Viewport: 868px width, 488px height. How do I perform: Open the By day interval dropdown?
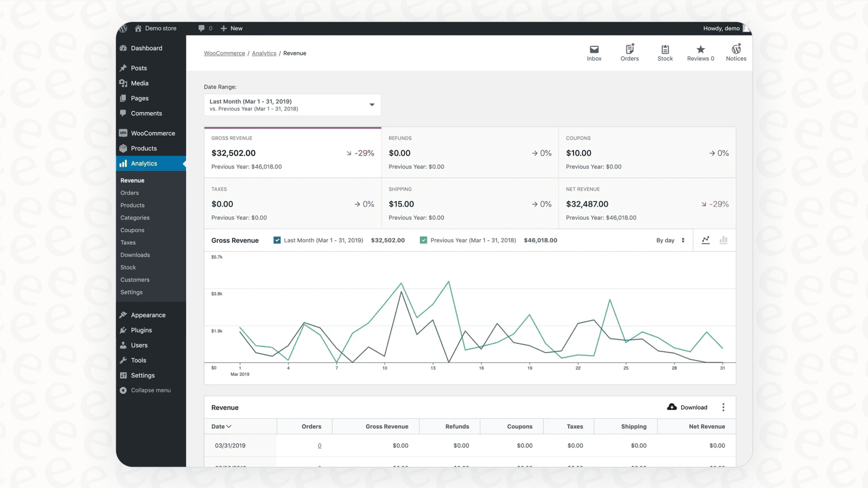[x=670, y=240]
